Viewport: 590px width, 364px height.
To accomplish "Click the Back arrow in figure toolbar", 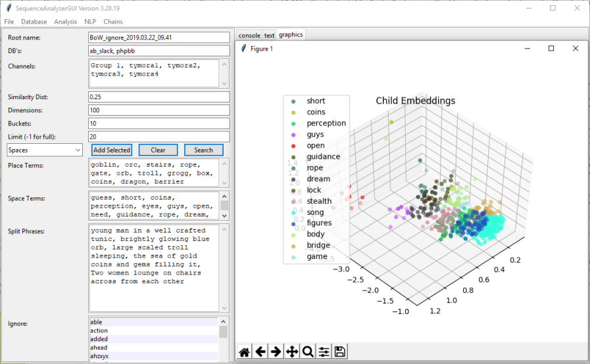I will pos(260,352).
